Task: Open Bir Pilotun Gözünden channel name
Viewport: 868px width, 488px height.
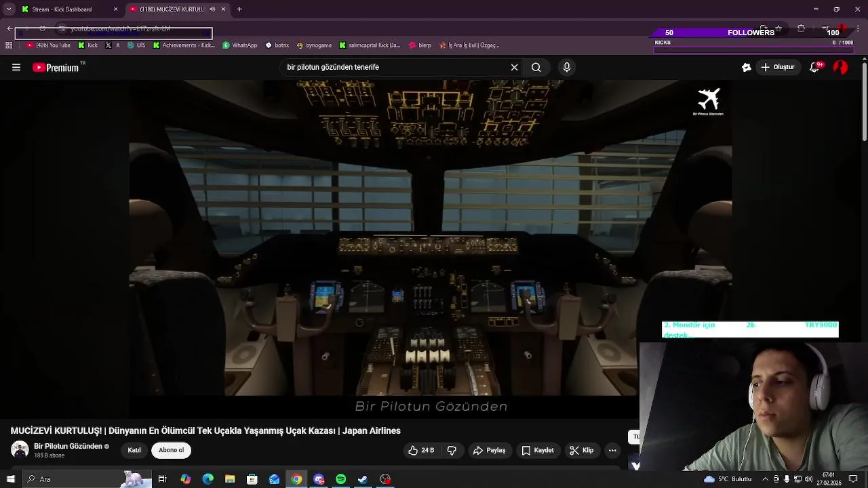Action: (68, 446)
